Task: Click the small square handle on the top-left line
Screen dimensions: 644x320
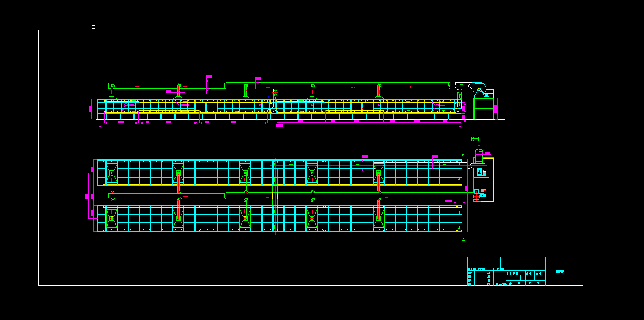Action: [93, 27]
